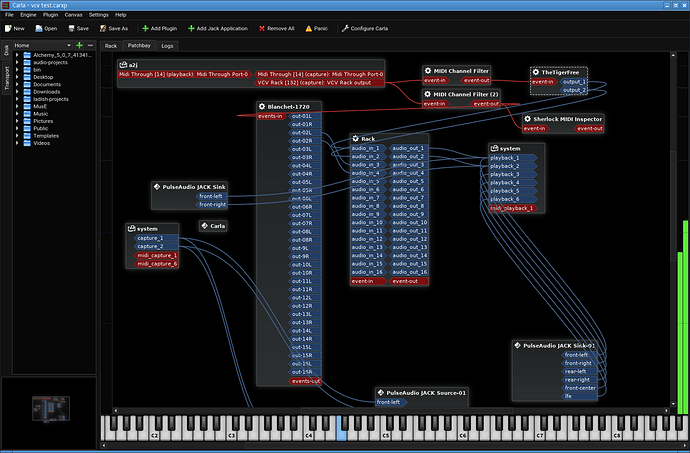Expand the Documents folder tree item
This screenshot has height=453, width=690.
click(x=17, y=85)
